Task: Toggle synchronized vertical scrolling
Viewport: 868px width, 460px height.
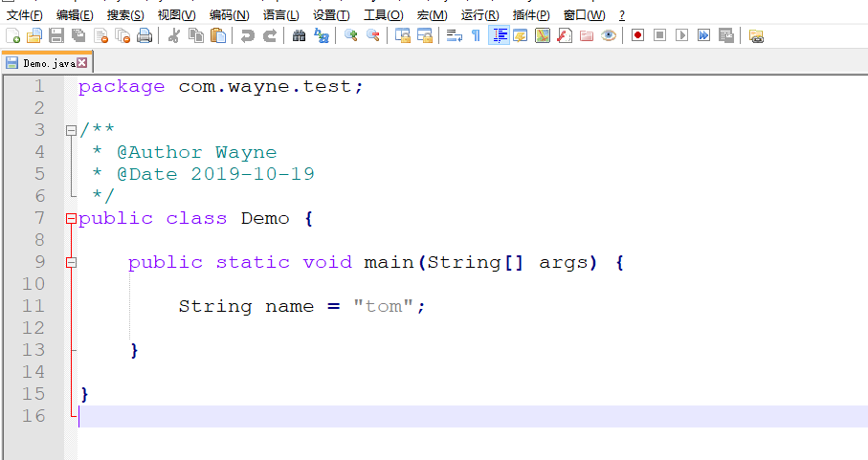Action: click(x=403, y=36)
